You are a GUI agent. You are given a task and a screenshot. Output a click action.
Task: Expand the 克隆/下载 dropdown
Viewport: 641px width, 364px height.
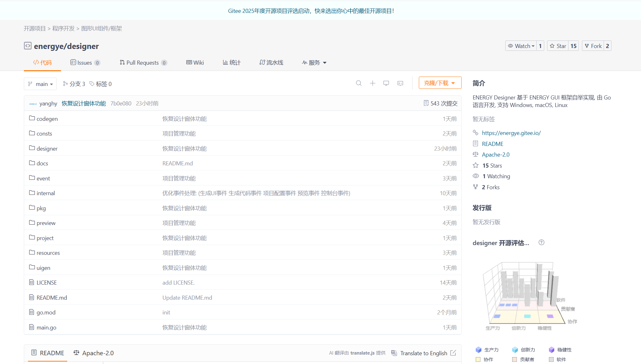point(440,83)
